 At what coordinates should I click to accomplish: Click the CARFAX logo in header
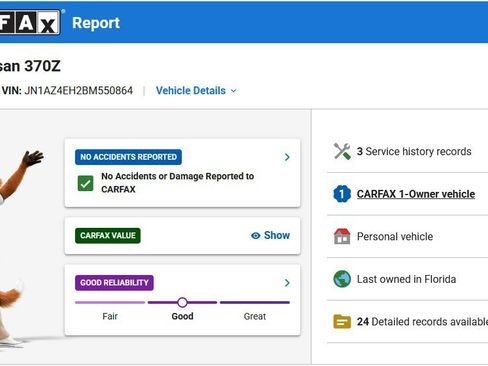coord(30,22)
